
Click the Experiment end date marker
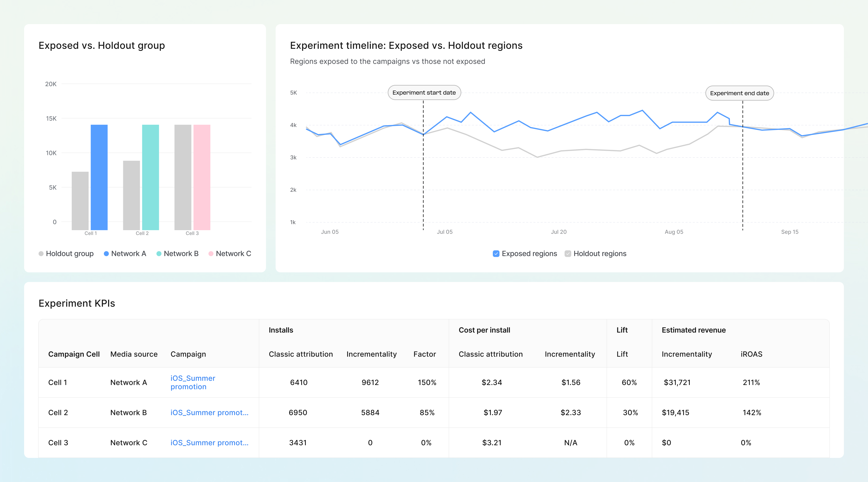739,93
